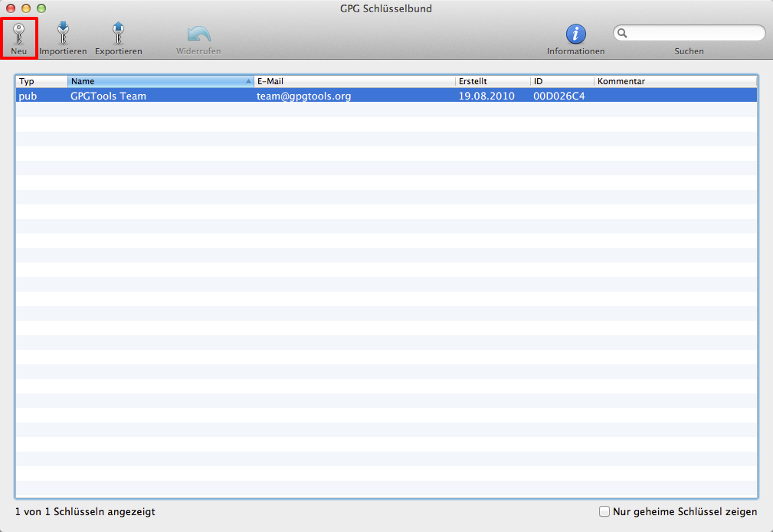Select the GPGTools Team key row
773x532 pixels.
click(386, 96)
